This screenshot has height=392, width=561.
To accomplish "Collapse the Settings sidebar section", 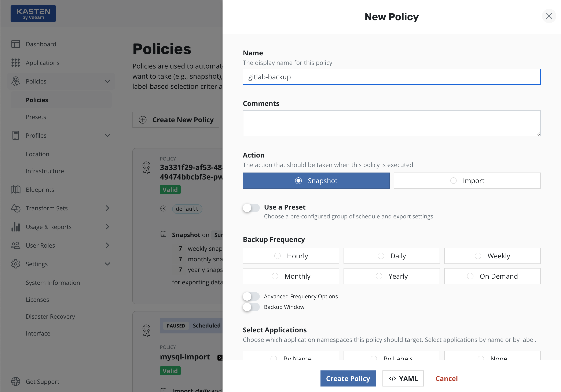I will [107, 264].
